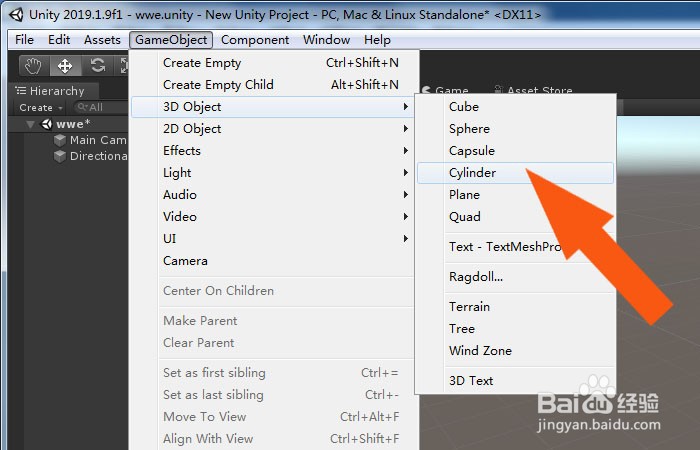Expand the Audio submenu
Viewport: 700px width, 450px height.
coord(275,195)
